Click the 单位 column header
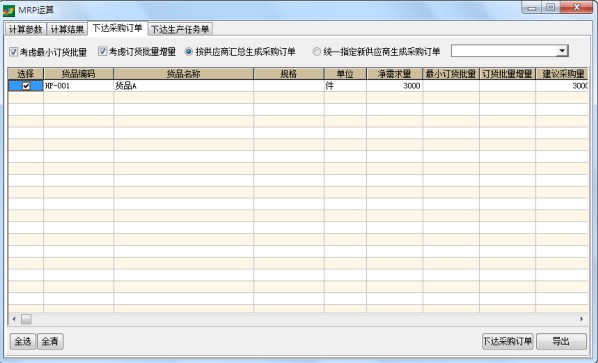 pos(345,74)
